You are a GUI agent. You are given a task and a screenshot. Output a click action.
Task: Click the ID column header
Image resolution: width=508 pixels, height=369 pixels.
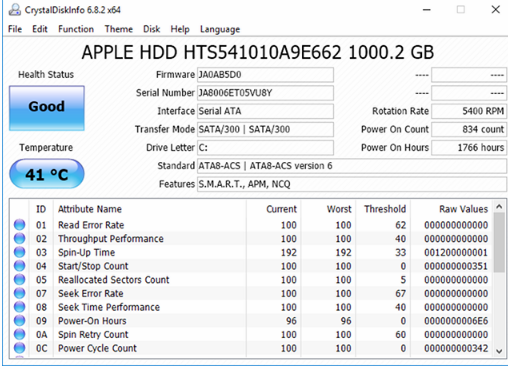(41, 209)
